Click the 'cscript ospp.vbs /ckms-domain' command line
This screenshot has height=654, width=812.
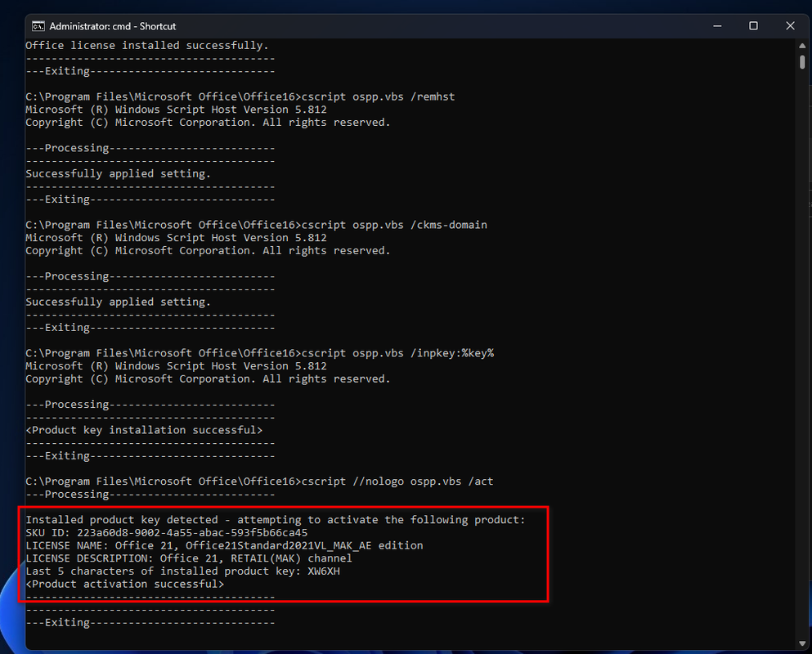coord(256,226)
